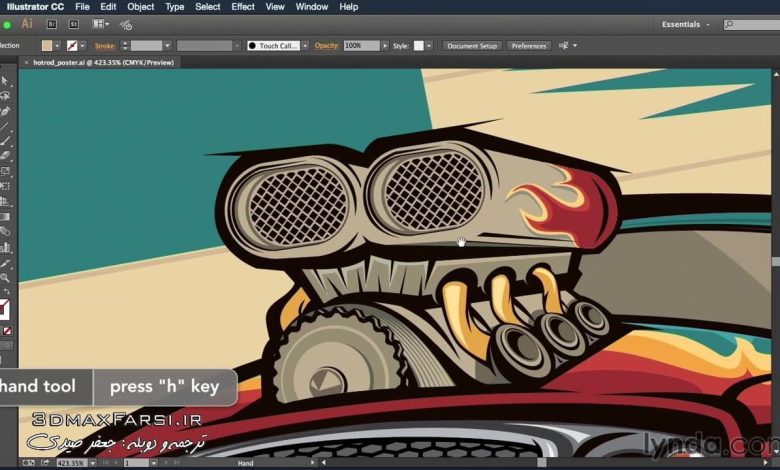
Task: Click the search magnifier icon
Action: 729,24
